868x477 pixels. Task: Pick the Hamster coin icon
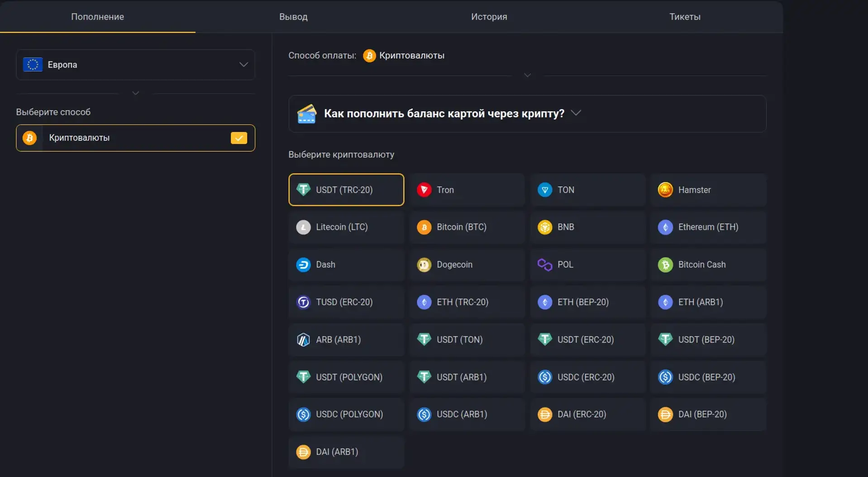665,190
